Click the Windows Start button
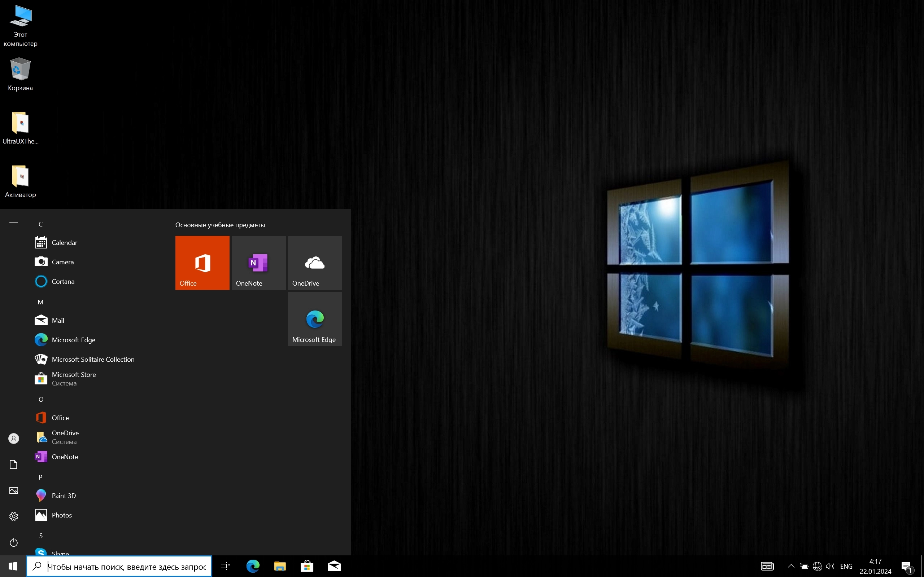 point(13,566)
